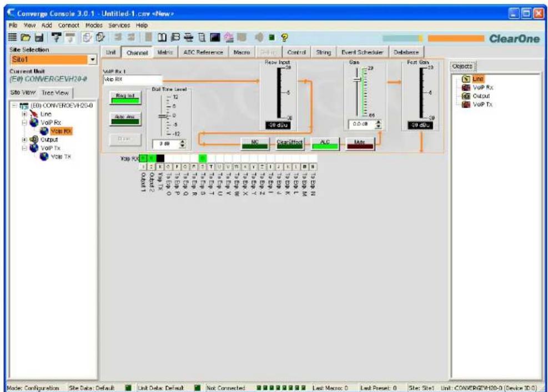Open the Services menu
Image resolution: width=548 pixels, height=392 pixels.
pos(119,26)
